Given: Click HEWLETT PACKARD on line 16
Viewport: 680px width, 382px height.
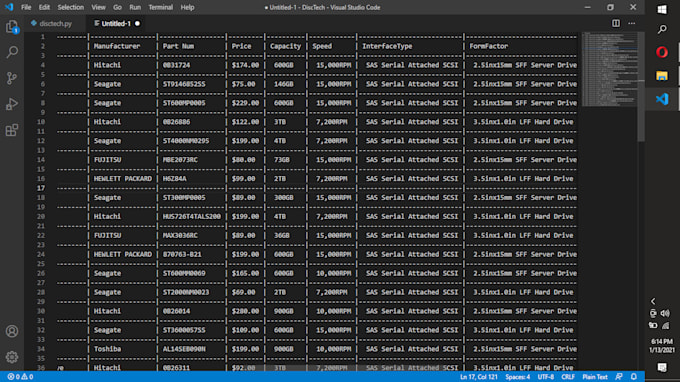Looking at the screenshot, I should click(123, 179).
